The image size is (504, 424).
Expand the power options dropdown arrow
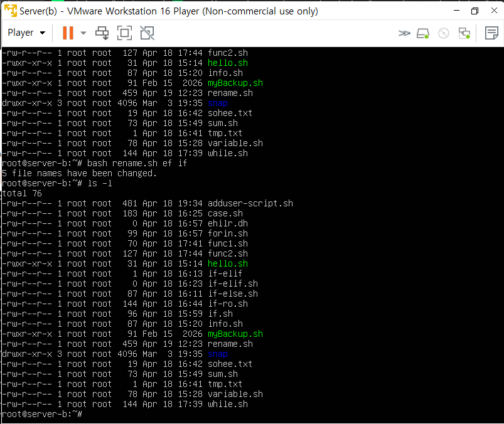(x=83, y=33)
